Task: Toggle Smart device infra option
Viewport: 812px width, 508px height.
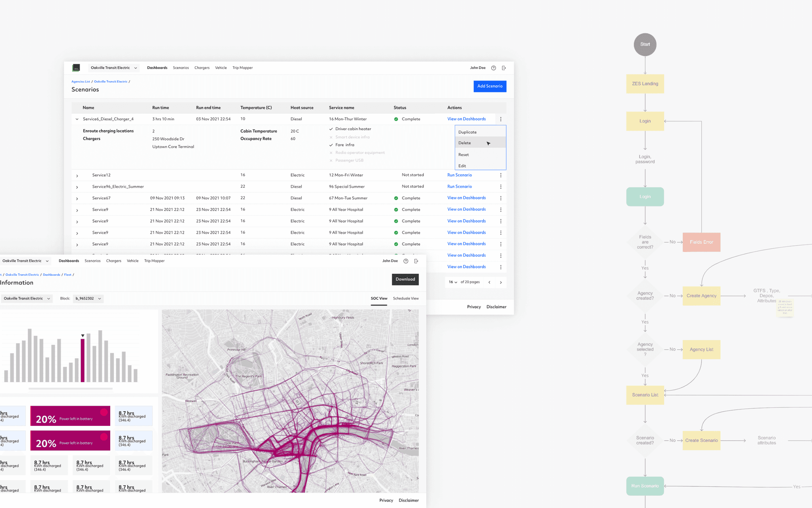Action: (x=331, y=137)
